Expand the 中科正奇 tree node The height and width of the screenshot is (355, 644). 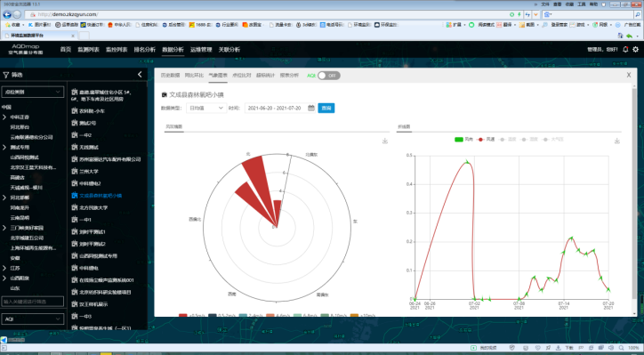point(4,117)
